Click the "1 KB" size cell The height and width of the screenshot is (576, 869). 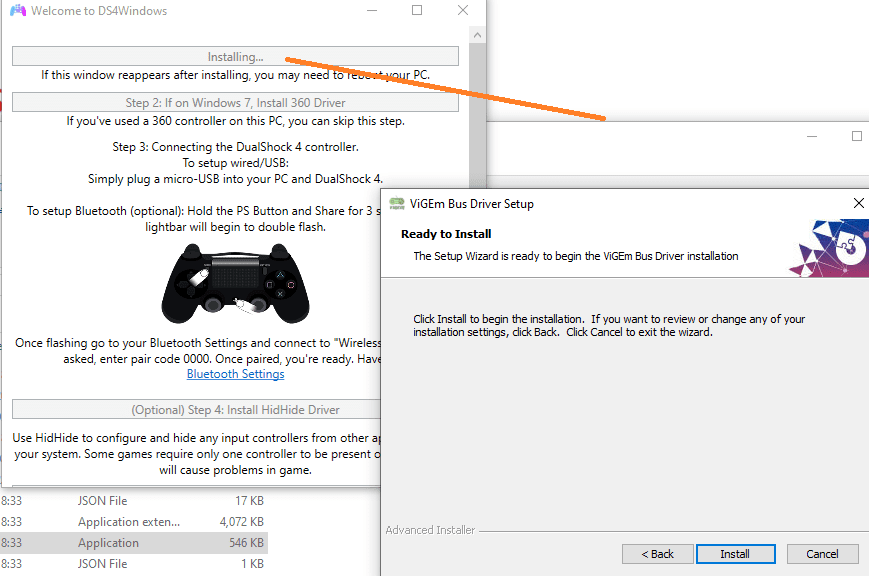[x=252, y=564]
